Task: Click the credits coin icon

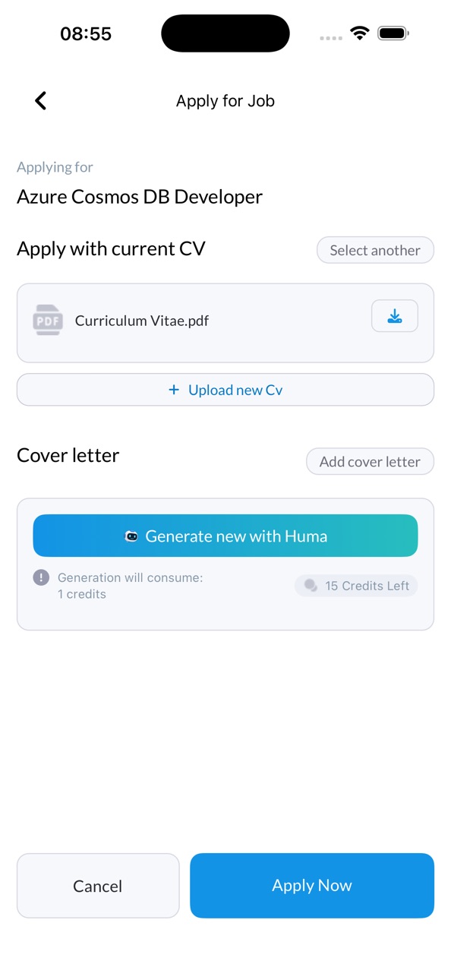Action: coord(311,586)
